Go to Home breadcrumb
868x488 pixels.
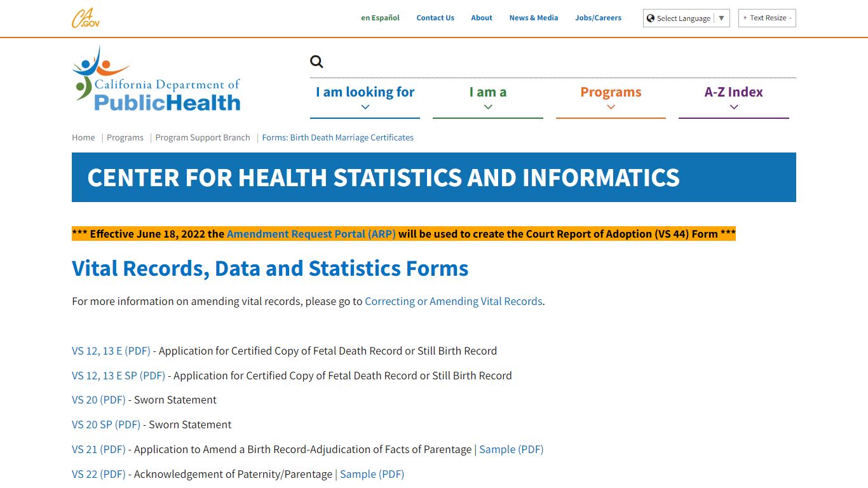[x=83, y=137]
